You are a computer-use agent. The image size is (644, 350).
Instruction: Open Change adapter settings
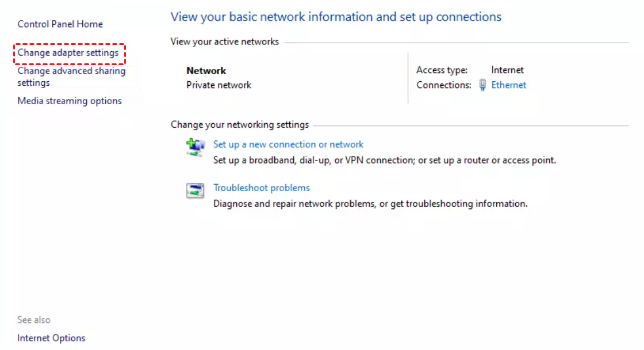(68, 52)
